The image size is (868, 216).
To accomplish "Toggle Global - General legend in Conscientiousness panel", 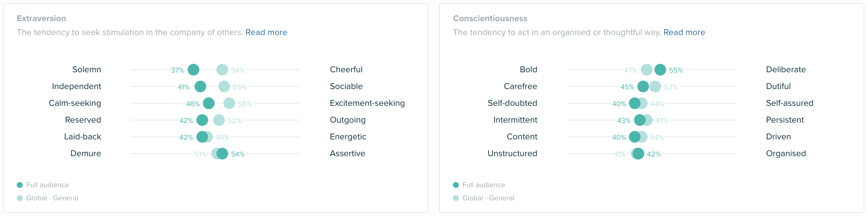I will pos(484,198).
